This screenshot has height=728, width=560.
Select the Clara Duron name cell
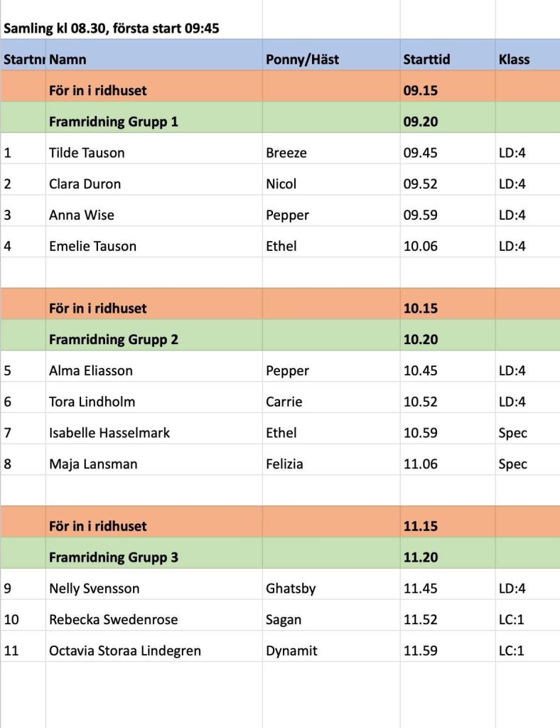pyautogui.click(x=85, y=183)
